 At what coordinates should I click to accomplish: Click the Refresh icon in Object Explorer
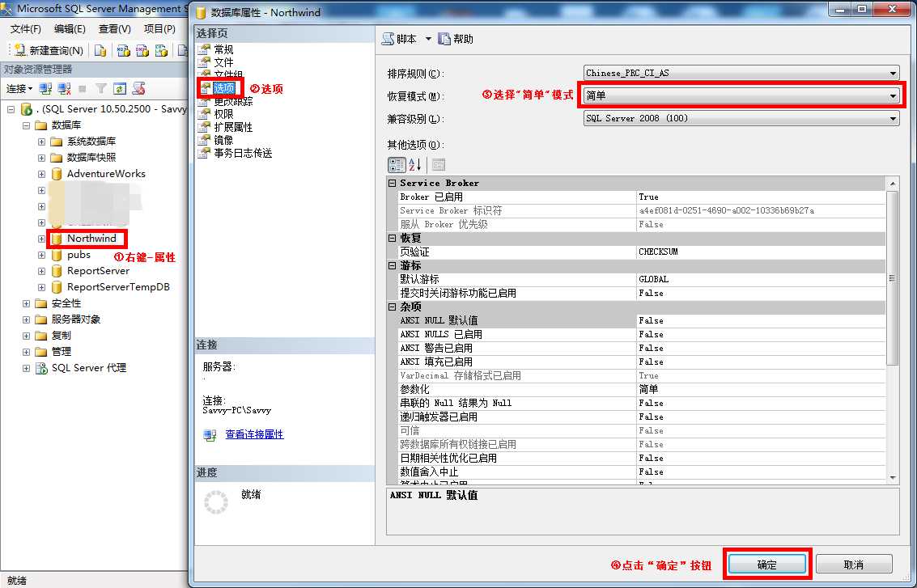tap(120, 89)
